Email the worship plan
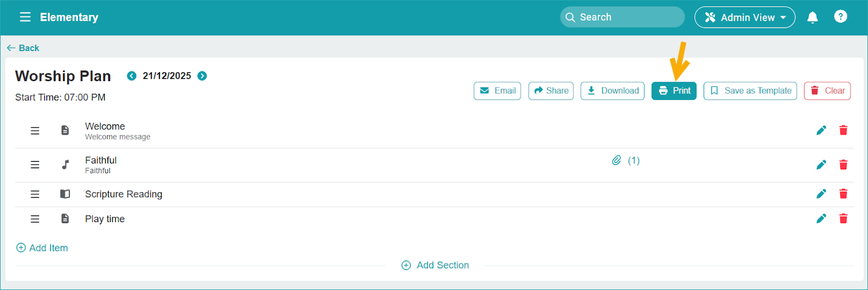Image resolution: width=868 pixels, height=290 pixels. click(x=497, y=91)
